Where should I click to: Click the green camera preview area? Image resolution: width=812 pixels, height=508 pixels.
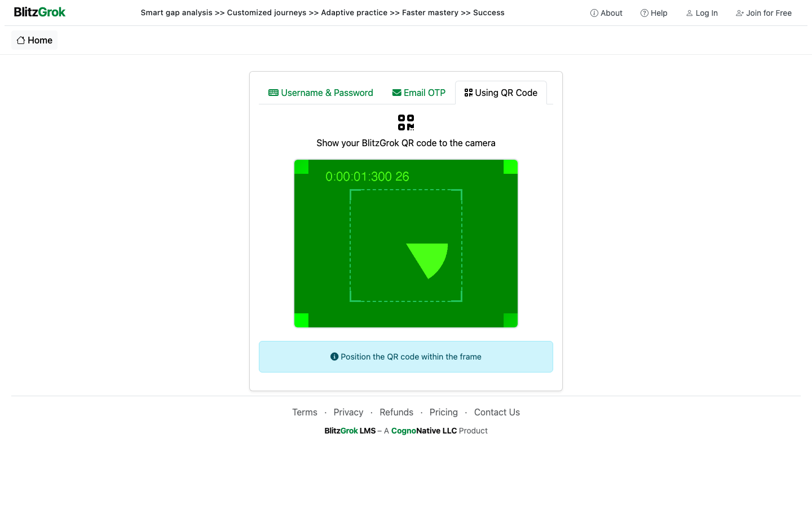point(406,243)
